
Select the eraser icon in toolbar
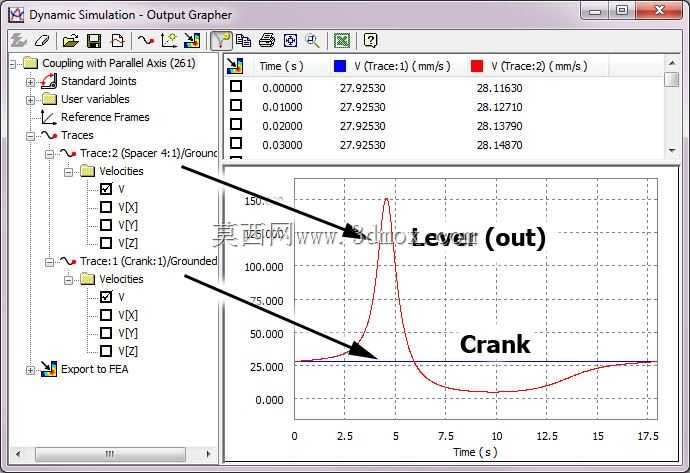click(42, 41)
